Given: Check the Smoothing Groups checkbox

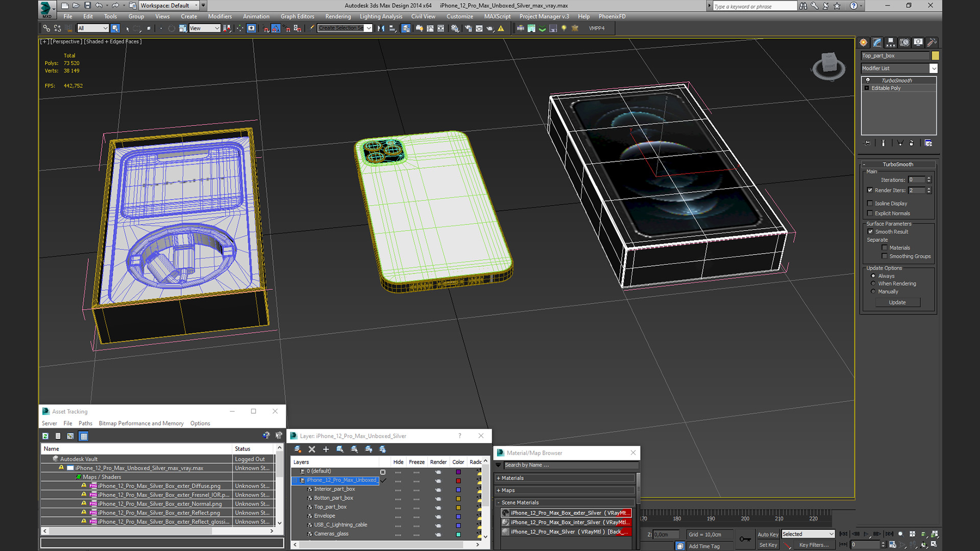Looking at the screenshot, I should (885, 256).
